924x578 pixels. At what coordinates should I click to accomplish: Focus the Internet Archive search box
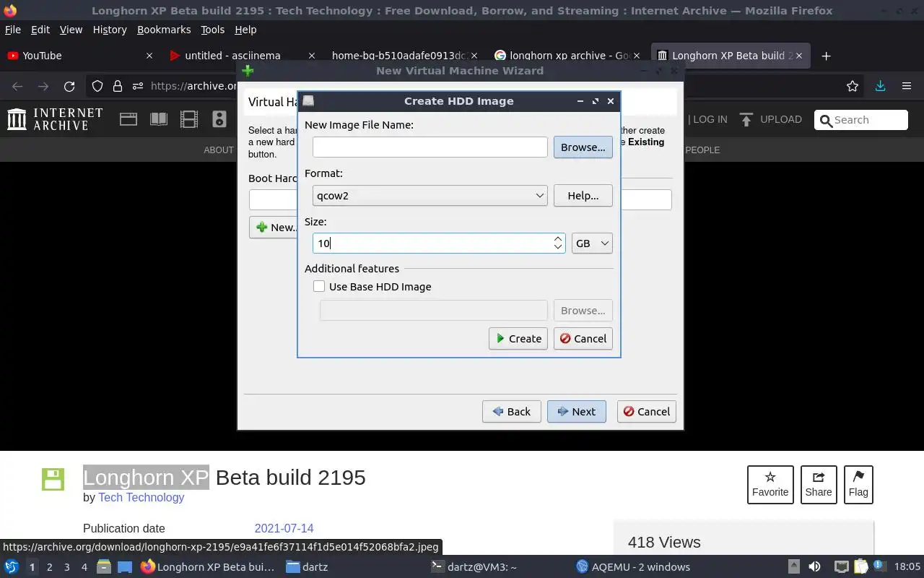pos(861,120)
